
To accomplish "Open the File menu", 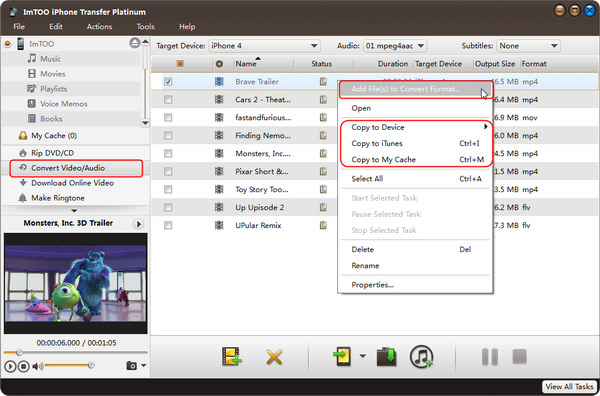I will pos(19,27).
